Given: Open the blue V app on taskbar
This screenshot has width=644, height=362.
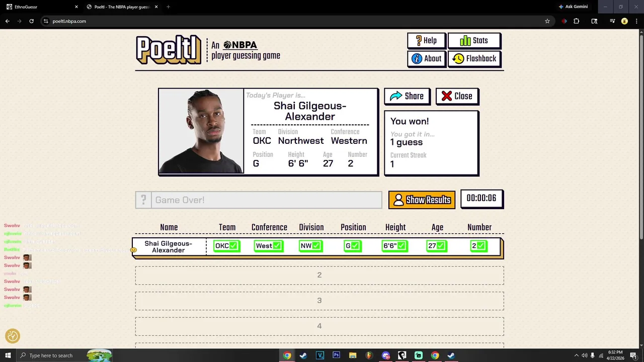Looking at the screenshot, I should [x=320, y=355].
